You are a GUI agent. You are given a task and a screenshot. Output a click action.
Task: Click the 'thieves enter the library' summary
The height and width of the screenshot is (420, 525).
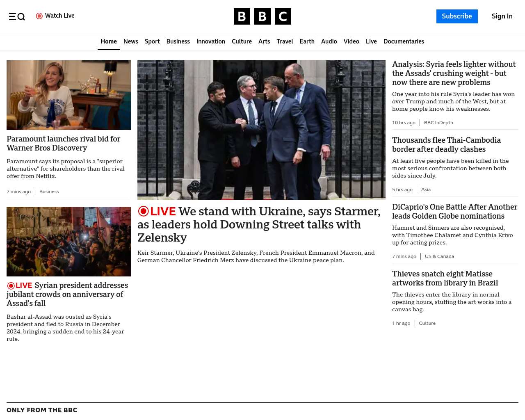(452, 302)
